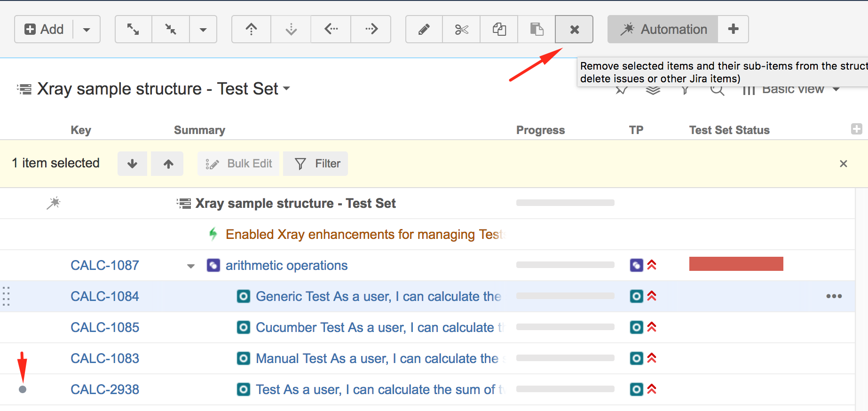Viewport: 868px width, 411px height.
Task: Click Enabled Xray enhancements generator row
Action: [x=427, y=234]
